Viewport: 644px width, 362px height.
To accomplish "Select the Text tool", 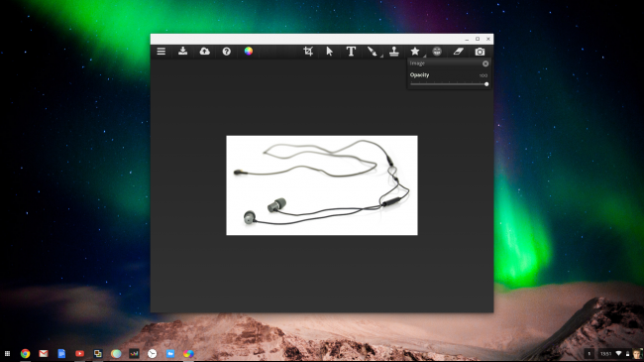I will (351, 52).
